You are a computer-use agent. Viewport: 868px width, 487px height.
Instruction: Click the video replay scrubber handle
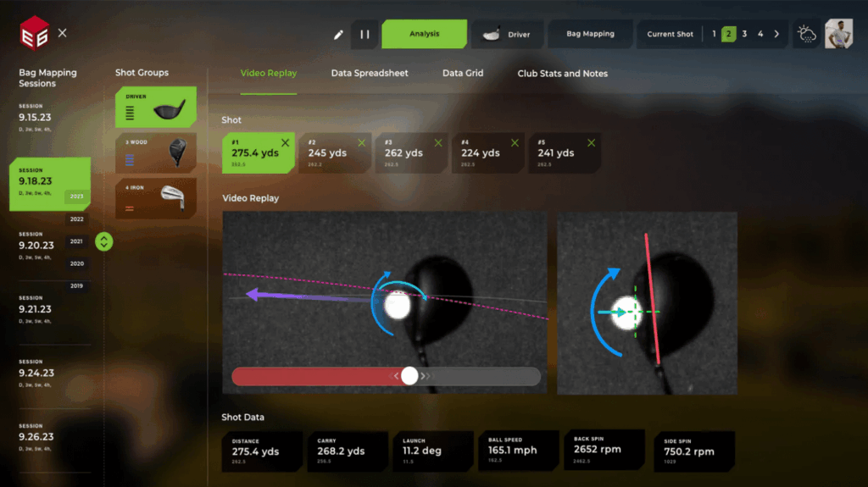point(409,376)
